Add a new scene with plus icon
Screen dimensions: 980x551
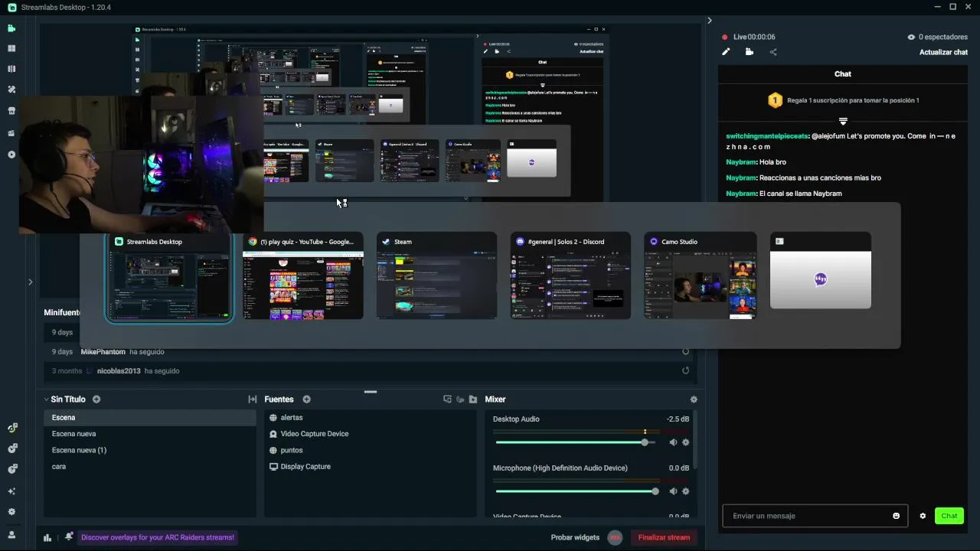[96, 399]
